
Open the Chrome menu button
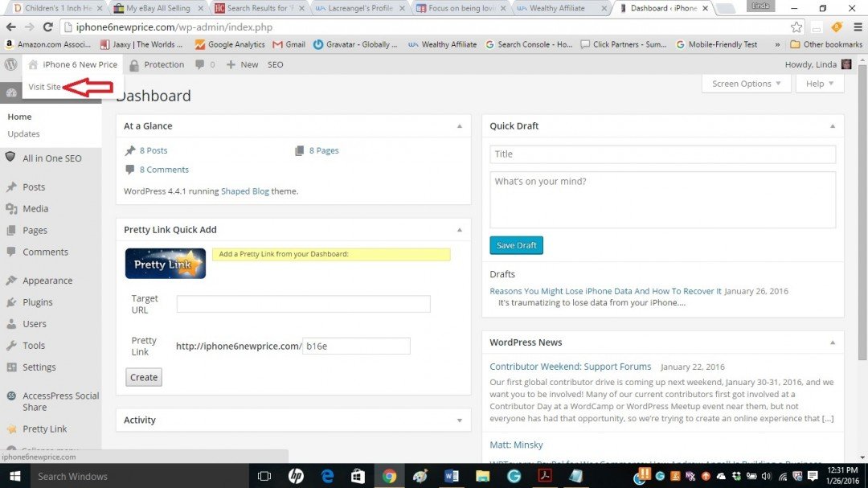click(x=858, y=27)
